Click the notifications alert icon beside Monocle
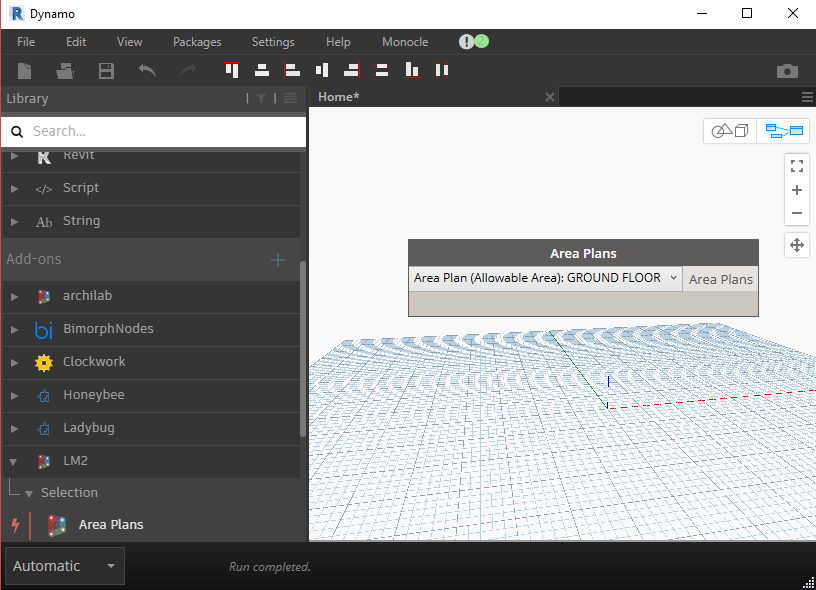The height and width of the screenshot is (590, 816). coord(466,42)
